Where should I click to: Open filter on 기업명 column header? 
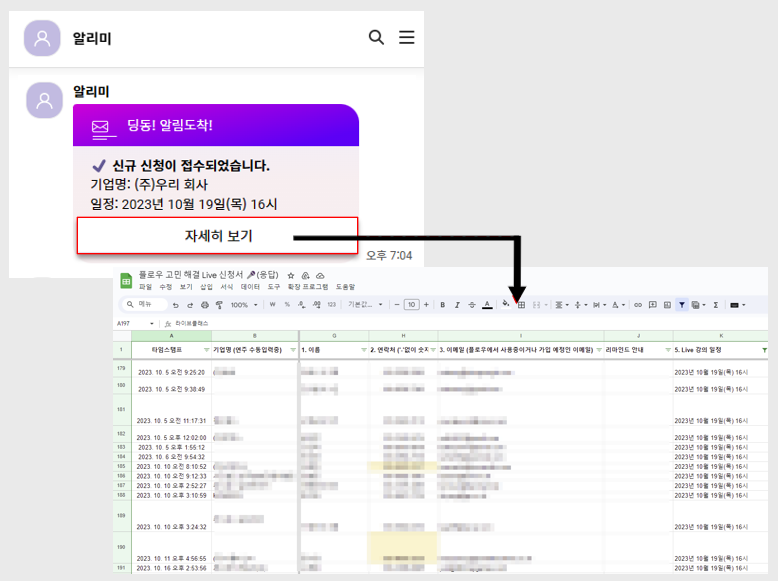click(x=293, y=350)
